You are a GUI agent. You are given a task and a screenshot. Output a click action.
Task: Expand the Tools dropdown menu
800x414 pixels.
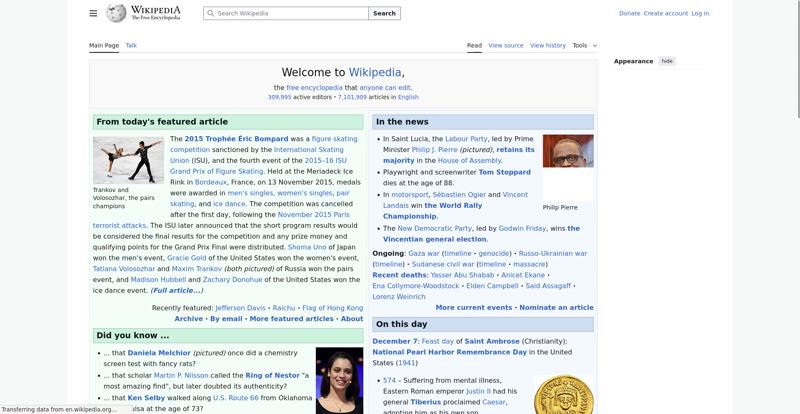click(x=584, y=45)
